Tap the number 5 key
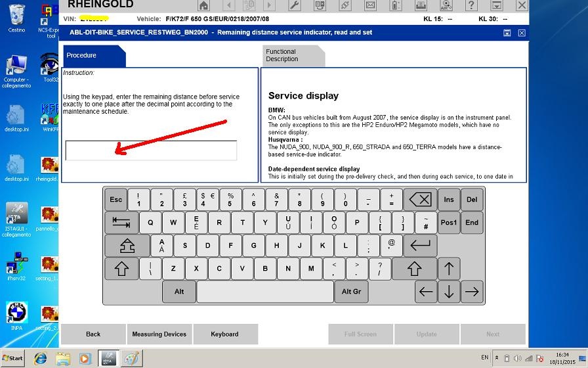Screen dimensions: 588x368 click(230, 199)
